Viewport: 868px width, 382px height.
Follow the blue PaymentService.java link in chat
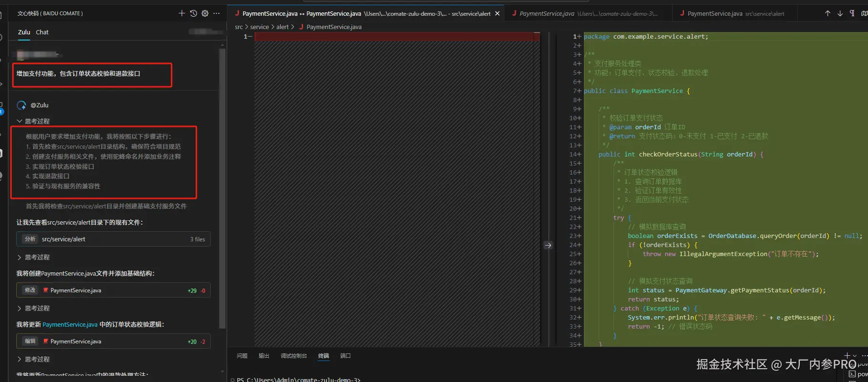(x=70, y=324)
